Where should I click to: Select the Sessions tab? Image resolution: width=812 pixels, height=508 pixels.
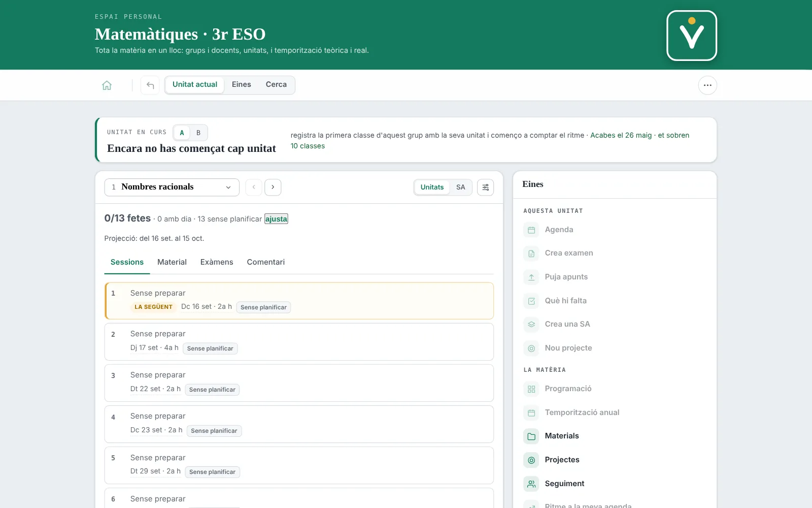[127, 262]
